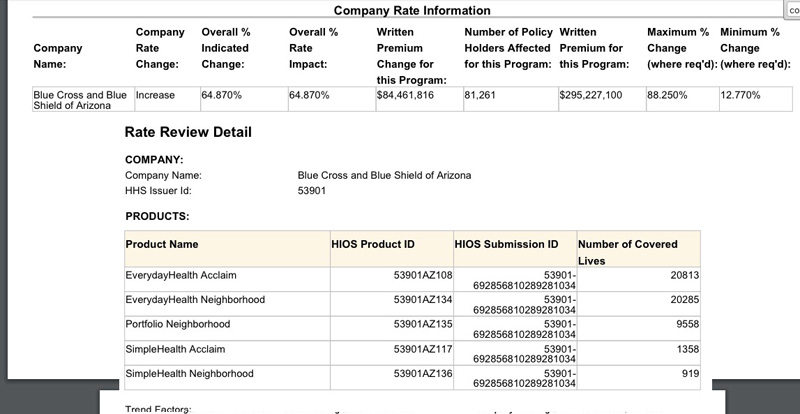The image size is (800, 414).
Task: Click the 'Product Name' column header
Action: (x=162, y=244)
